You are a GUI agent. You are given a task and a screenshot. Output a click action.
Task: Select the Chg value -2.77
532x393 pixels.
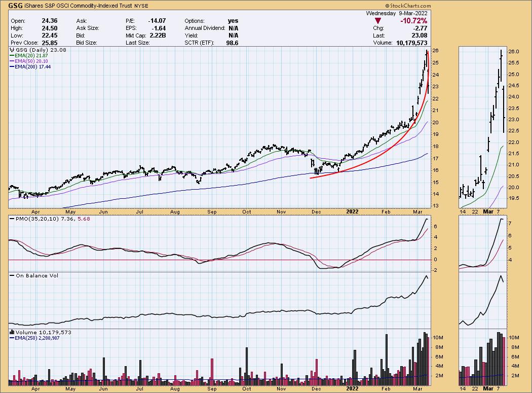click(x=421, y=28)
